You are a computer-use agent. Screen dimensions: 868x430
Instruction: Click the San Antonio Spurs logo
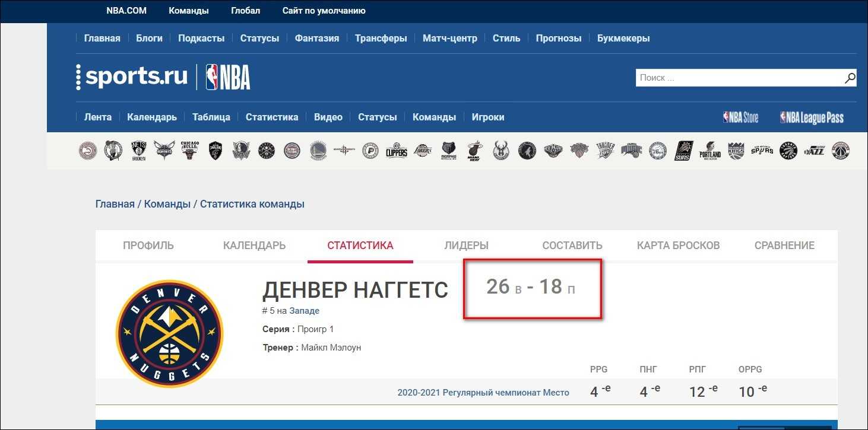coord(762,151)
